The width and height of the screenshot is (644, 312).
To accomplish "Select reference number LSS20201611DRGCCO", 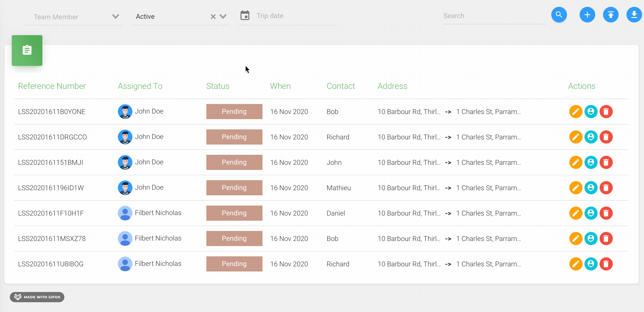I will click(52, 137).
